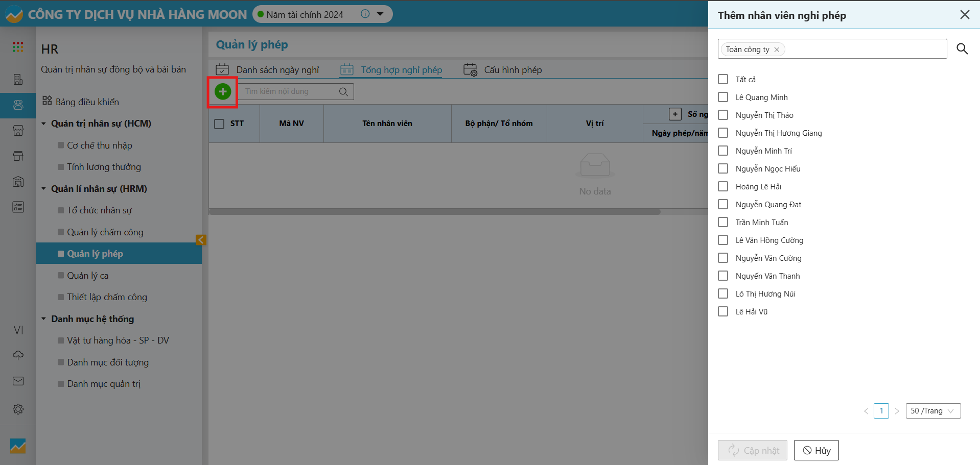This screenshot has height=465, width=980.
Task: Open Quản lý chấm công menu item
Action: (x=105, y=232)
